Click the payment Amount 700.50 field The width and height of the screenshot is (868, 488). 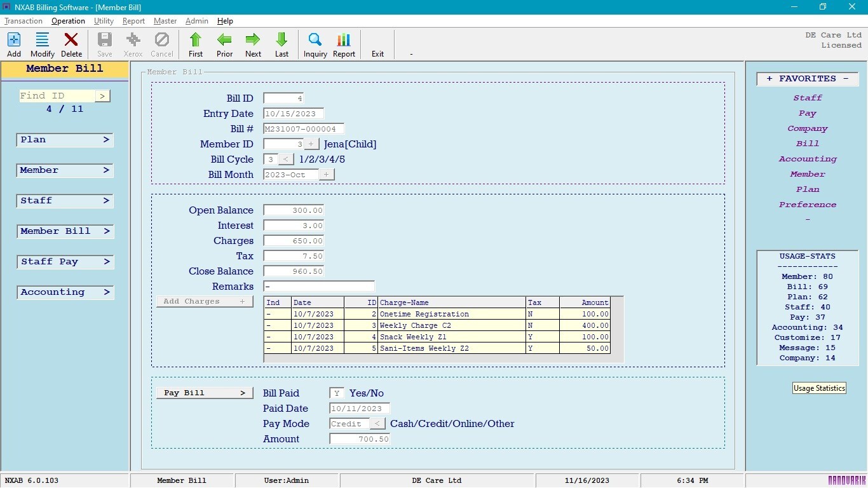(x=360, y=439)
